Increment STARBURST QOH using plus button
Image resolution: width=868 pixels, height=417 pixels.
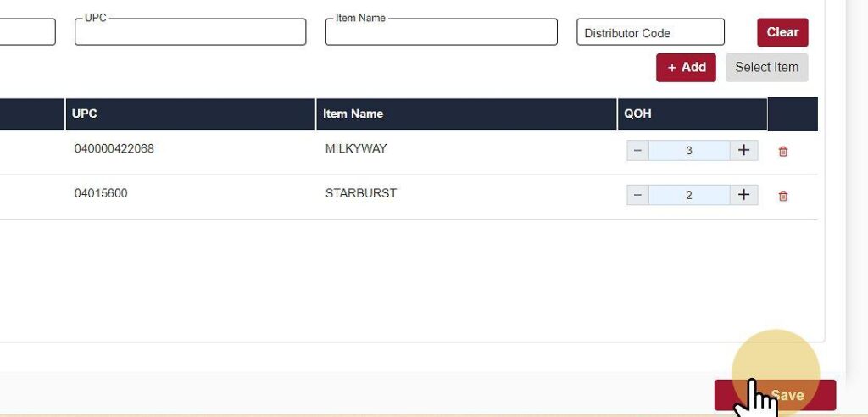(x=743, y=195)
